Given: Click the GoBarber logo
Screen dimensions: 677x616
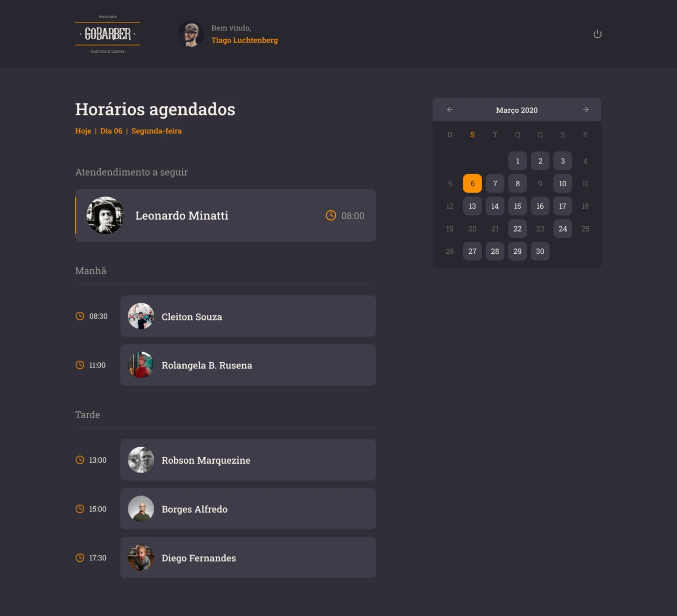Looking at the screenshot, I should [x=107, y=34].
